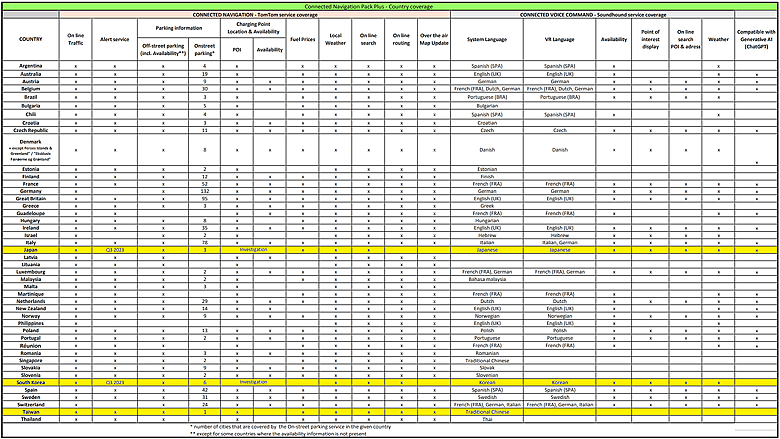The image size is (780, 439).
Task: Click Italy's on-street parking value 78
Action: click(x=204, y=243)
